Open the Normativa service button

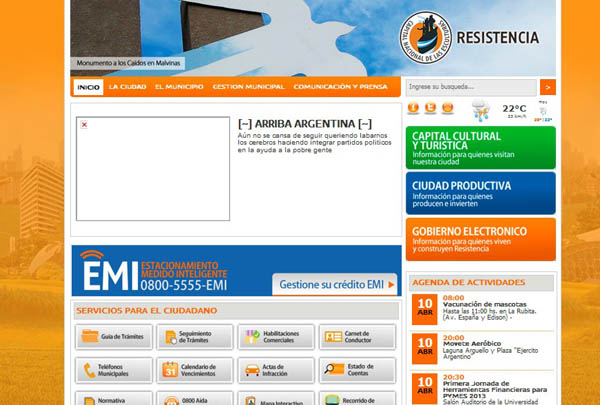[114, 398]
